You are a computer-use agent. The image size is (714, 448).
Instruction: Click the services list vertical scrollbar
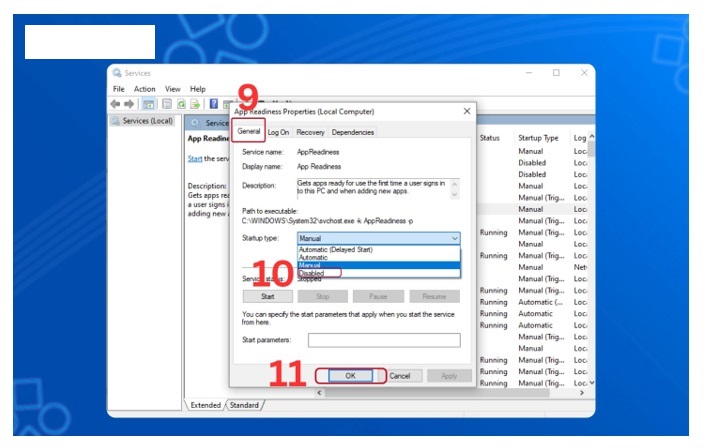[591, 260]
